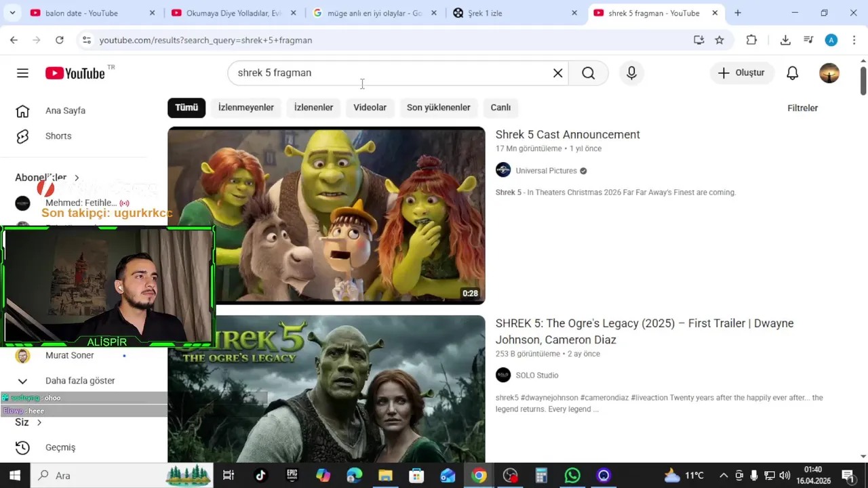The width and height of the screenshot is (868, 488).
Task: Select the Son yüklenenler filter chip
Action: 439,107
